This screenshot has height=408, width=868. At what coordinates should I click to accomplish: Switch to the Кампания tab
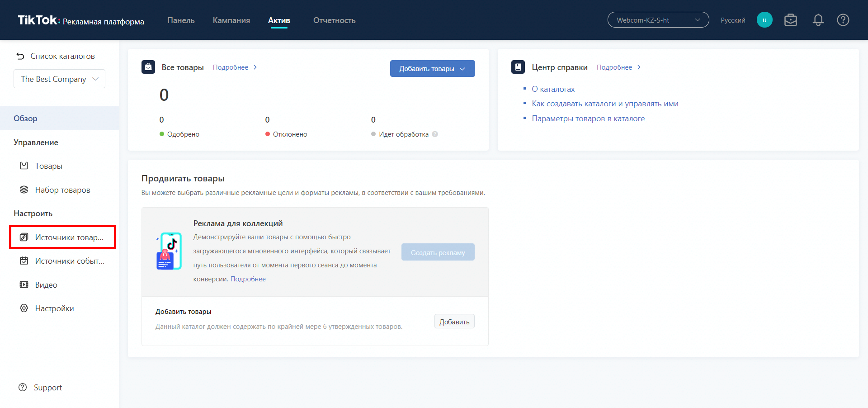pos(231,20)
